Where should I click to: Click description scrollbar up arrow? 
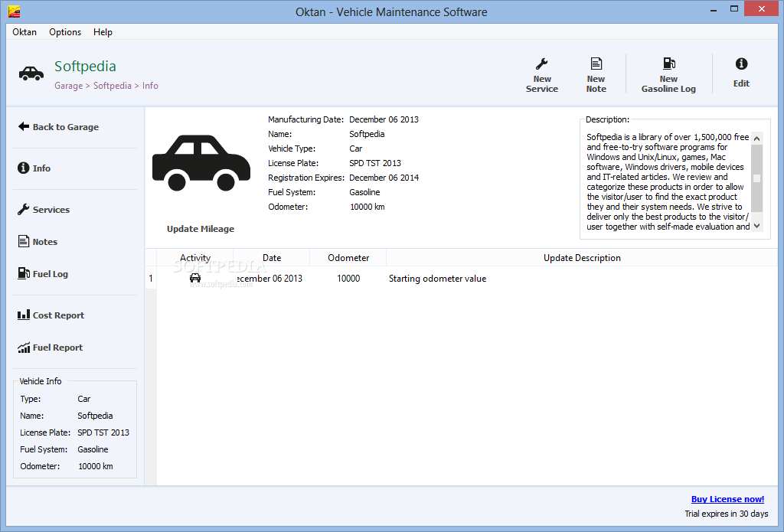coord(757,139)
